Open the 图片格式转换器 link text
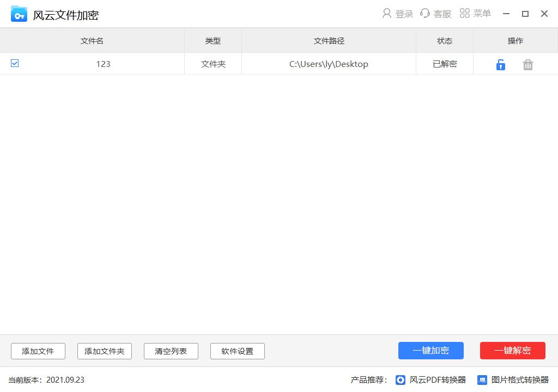The width and height of the screenshot is (558, 392). 520,380
